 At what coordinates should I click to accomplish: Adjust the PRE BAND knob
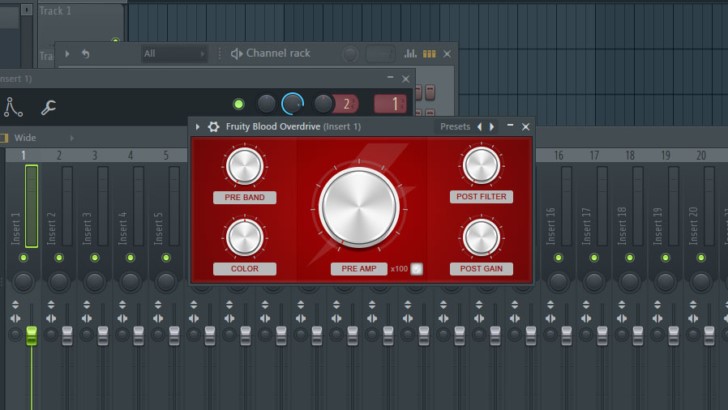click(244, 166)
